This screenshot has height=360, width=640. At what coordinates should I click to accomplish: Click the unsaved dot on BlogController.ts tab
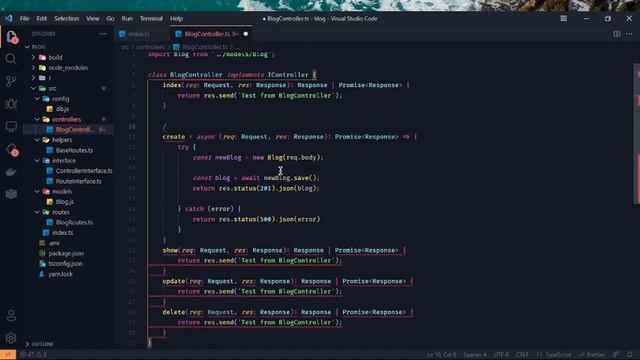tap(246, 34)
